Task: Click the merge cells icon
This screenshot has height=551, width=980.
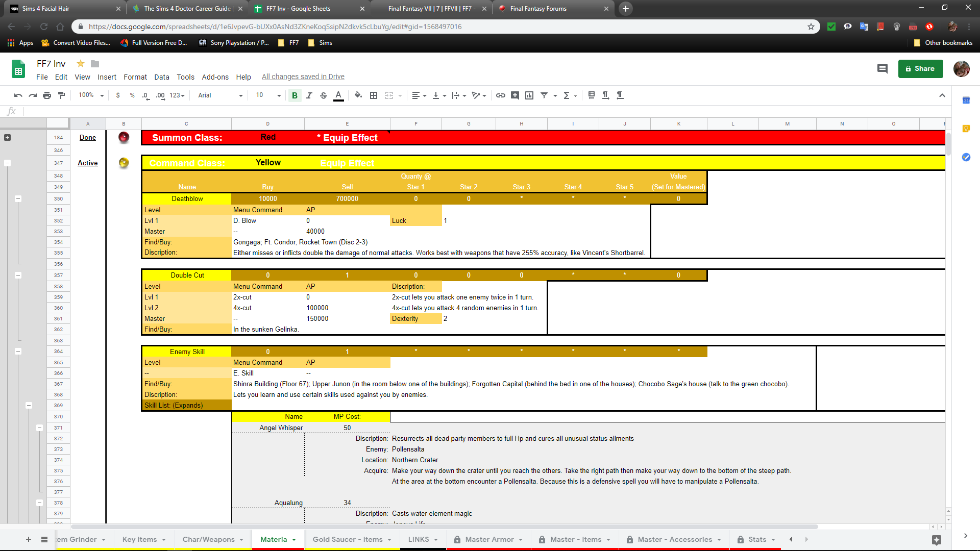Action: point(389,95)
